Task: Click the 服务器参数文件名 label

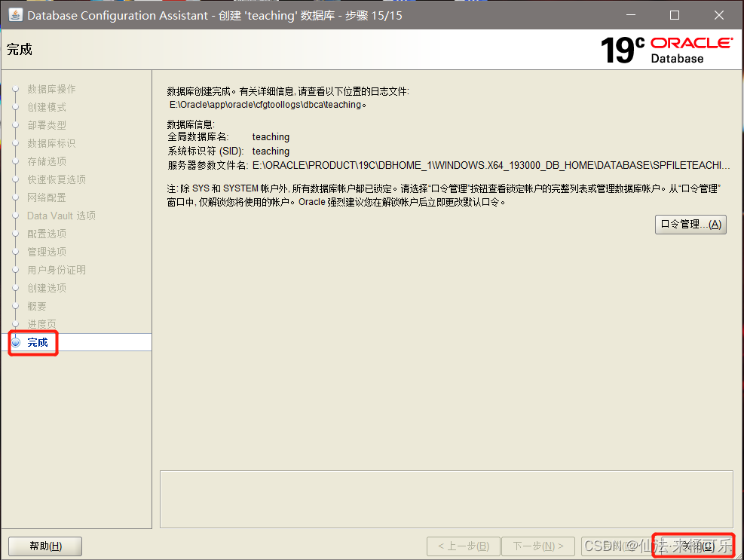Action: point(208,165)
